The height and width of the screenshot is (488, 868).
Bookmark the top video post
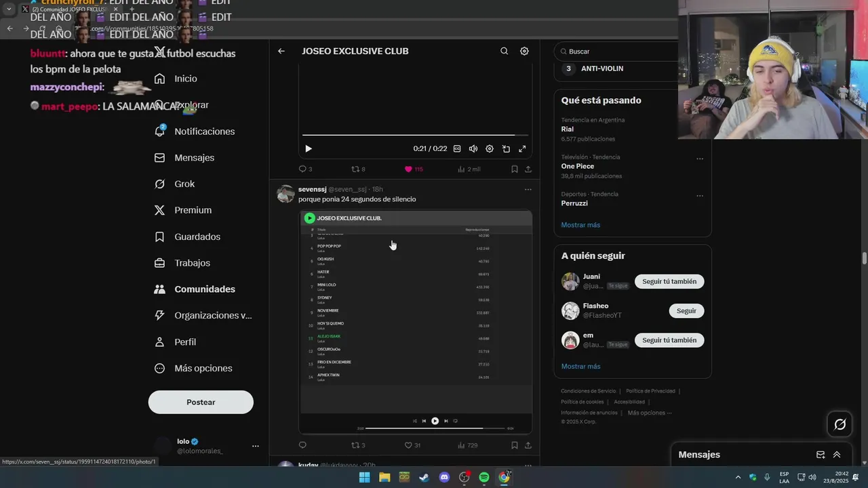coord(514,169)
